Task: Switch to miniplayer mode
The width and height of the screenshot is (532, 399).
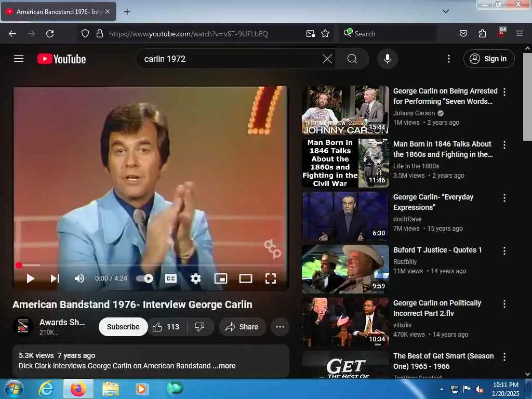Action: click(221, 278)
